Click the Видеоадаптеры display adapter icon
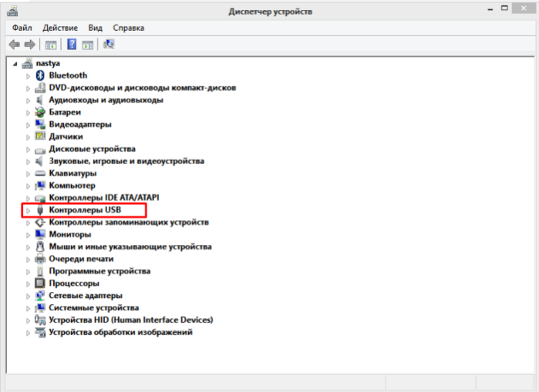Image resolution: width=539 pixels, height=392 pixels. click(40, 124)
